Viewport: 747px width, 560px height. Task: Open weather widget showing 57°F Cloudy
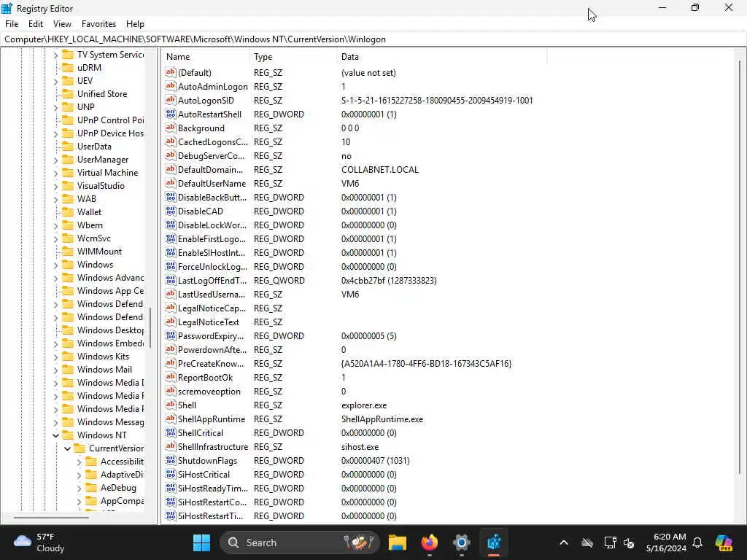tap(39, 542)
